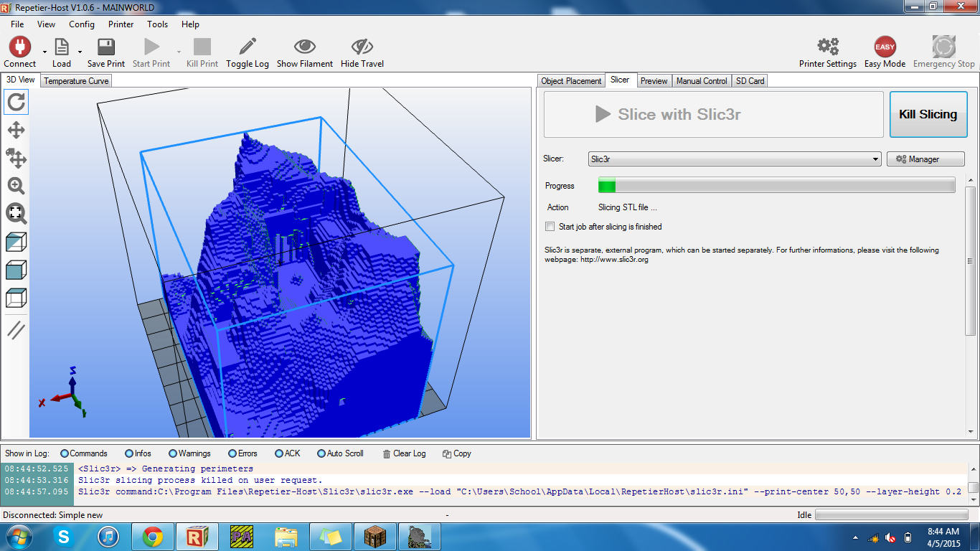
Task: Switch to Manual Control tab
Action: 702,81
